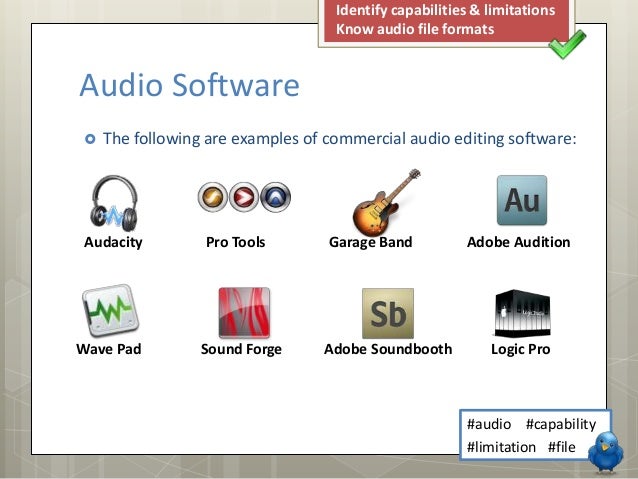Click the "Adobe Soundbooth" label
The width and height of the screenshot is (638, 479).
click(x=388, y=349)
